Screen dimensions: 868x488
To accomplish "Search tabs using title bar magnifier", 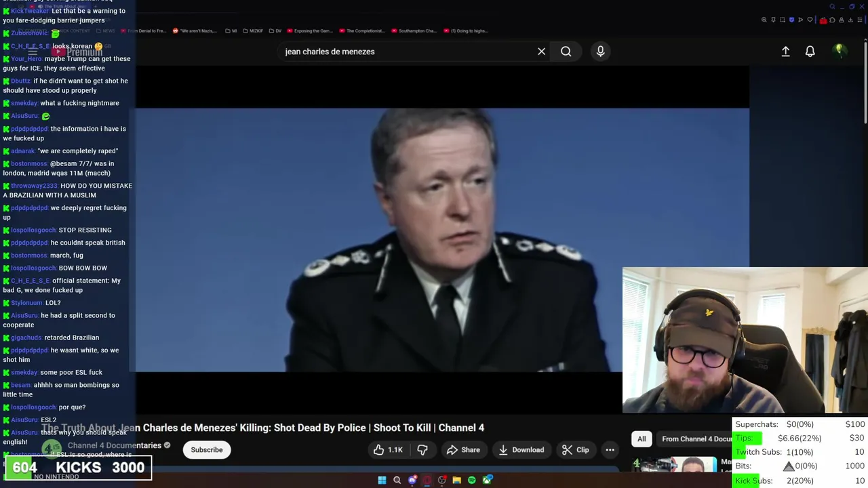I will pyautogui.click(x=832, y=7).
